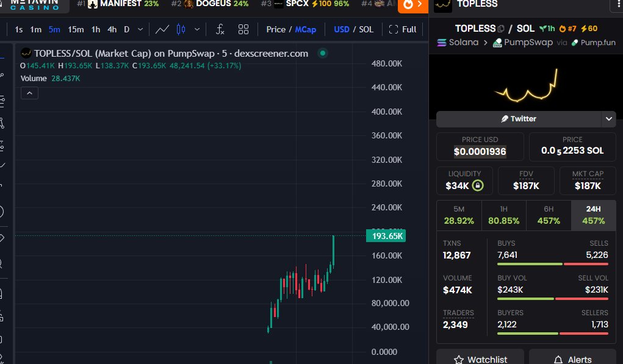Select the 1H stats tab

[504, 216]
